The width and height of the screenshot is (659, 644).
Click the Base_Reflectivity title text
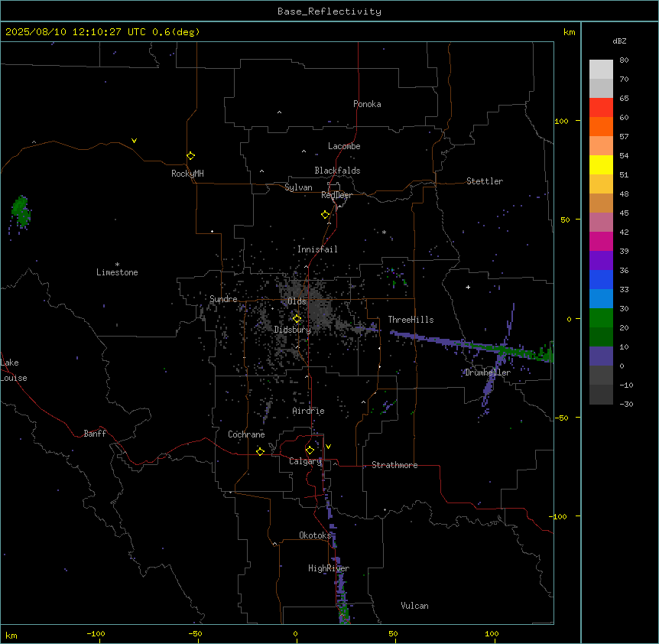329,11
